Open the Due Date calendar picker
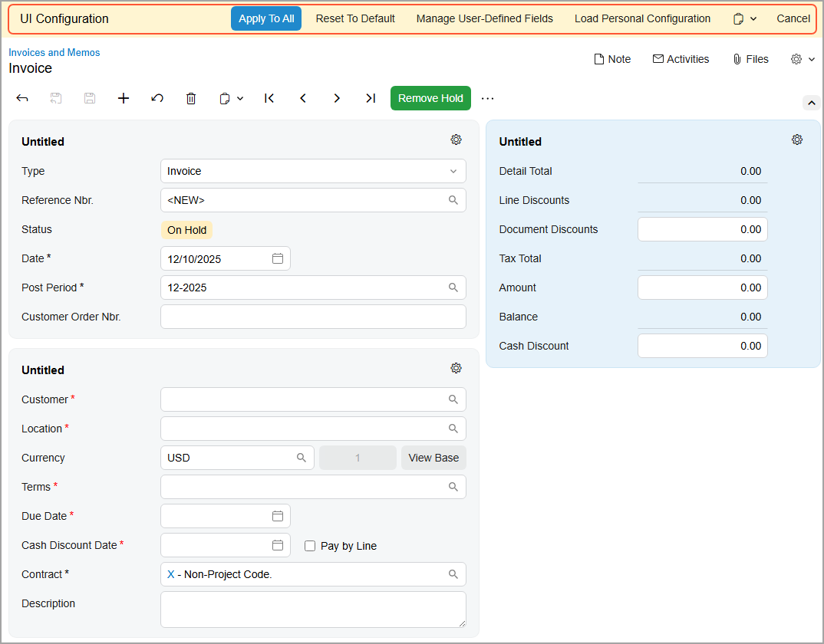Image resolution: width=824 pixels, height=644 pixels. 278,516
